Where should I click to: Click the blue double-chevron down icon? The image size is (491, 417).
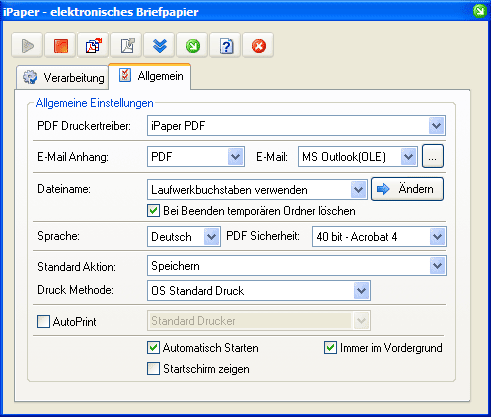(x=159, y=45)
